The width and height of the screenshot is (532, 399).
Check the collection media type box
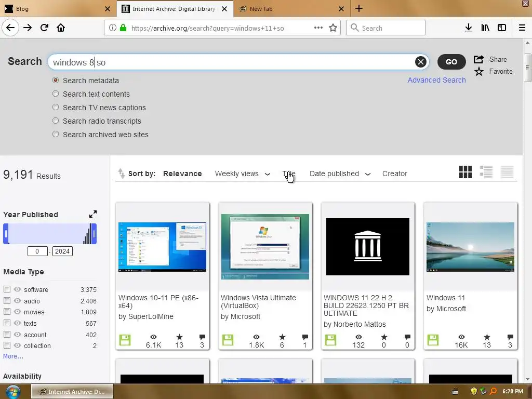[x=7, y=345]
